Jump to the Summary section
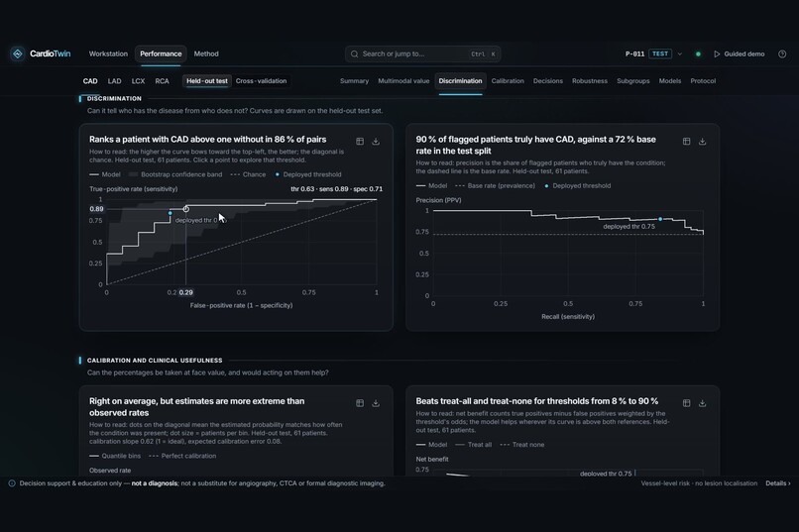This screenshot has height=532, width=799. click(354, 81)
